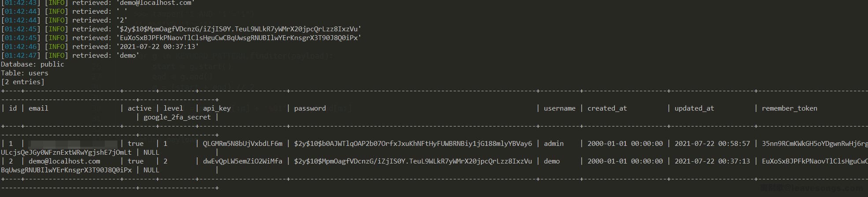Click the 'Database: public' line
The width and height of the screenshot is (868, 197).
(33, 64)
